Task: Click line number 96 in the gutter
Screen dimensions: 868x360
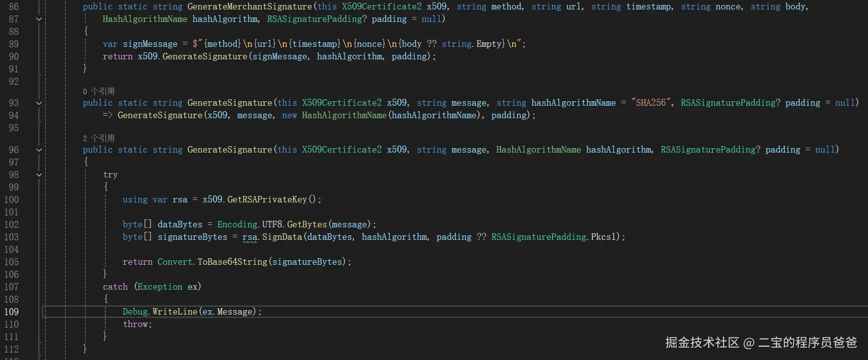Action: [14, 150]
